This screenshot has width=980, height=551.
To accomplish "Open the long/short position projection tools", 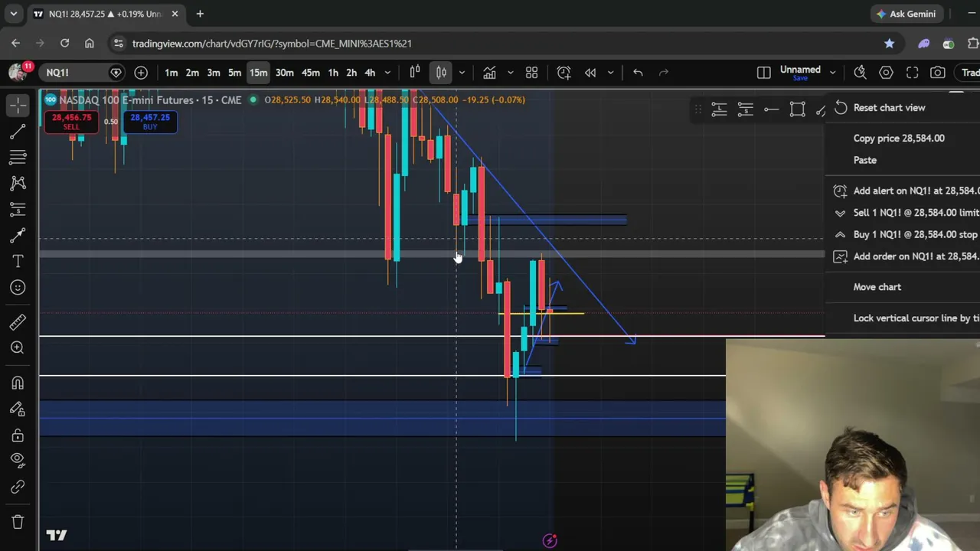I will pyautogui.click(x=18, y=209).
